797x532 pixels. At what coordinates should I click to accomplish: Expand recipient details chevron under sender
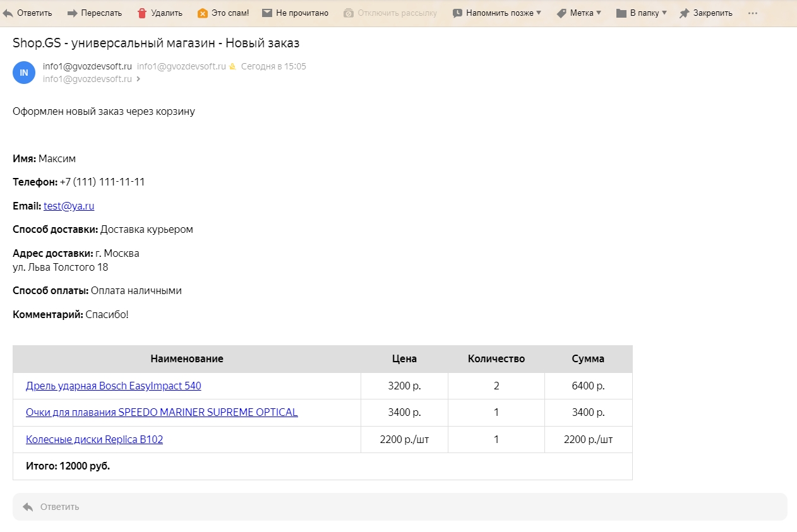click(138, 80)
